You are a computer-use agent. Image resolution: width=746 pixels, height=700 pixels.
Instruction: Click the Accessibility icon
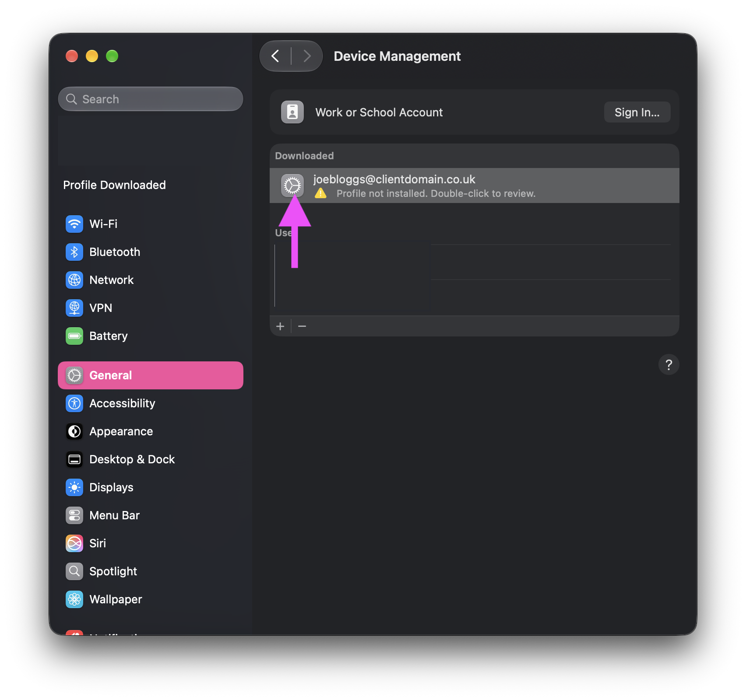(74, 403)
